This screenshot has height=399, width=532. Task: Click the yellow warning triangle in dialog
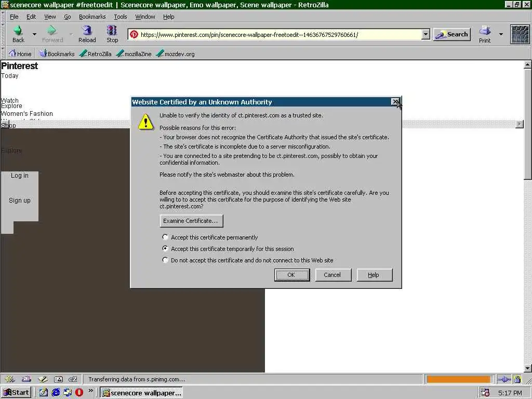(146, 122)
